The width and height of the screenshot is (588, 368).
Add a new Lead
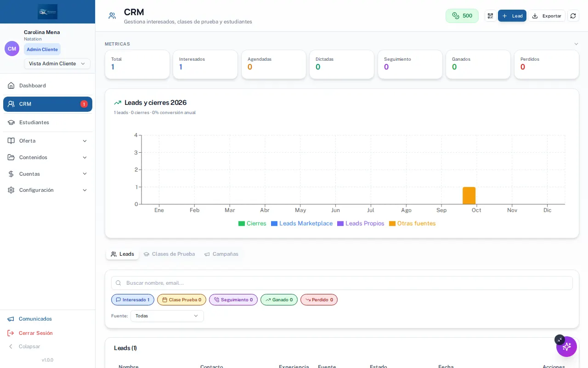click(x=512, y=16)
